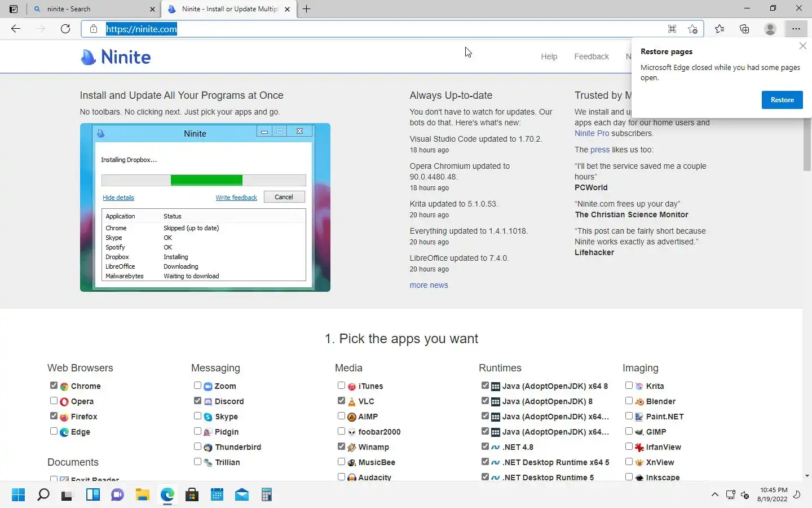Check the iTunes checkbox
Viewport: 812px width, 508px height.
[341, 386]
